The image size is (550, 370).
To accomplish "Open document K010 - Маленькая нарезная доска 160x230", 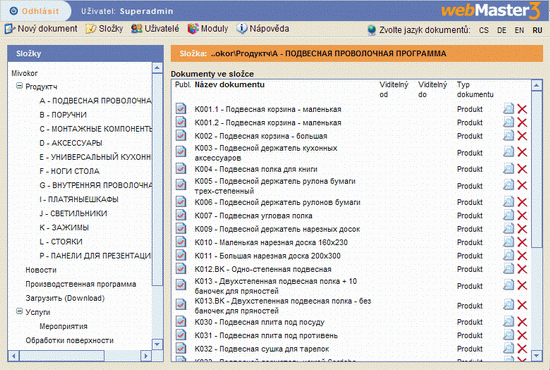I will point(271,242).
